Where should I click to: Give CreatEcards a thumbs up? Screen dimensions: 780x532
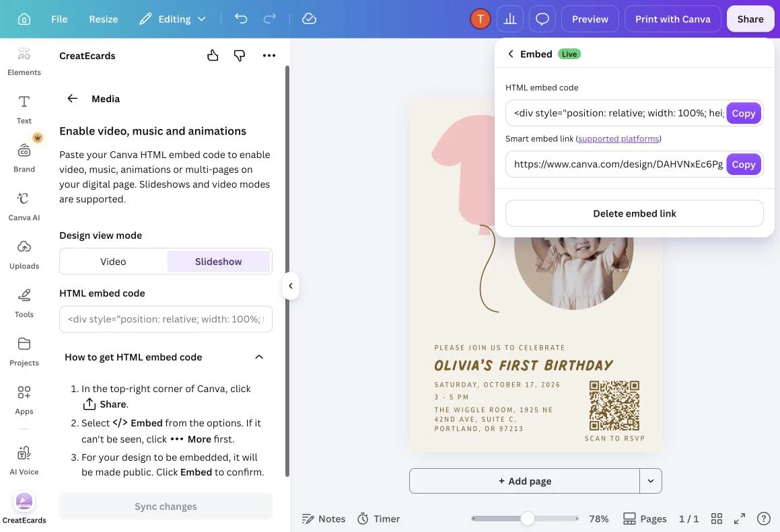click(213, 55)
